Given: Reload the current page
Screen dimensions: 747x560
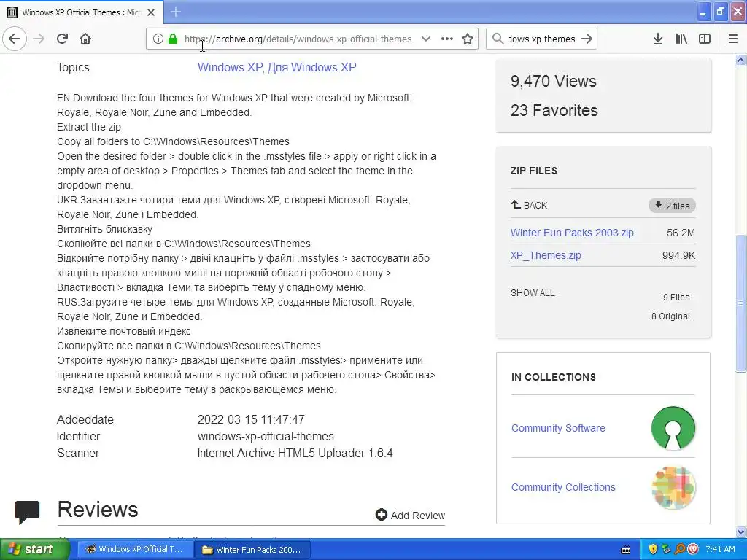Looking at the screenshot, I should point(63,39).
